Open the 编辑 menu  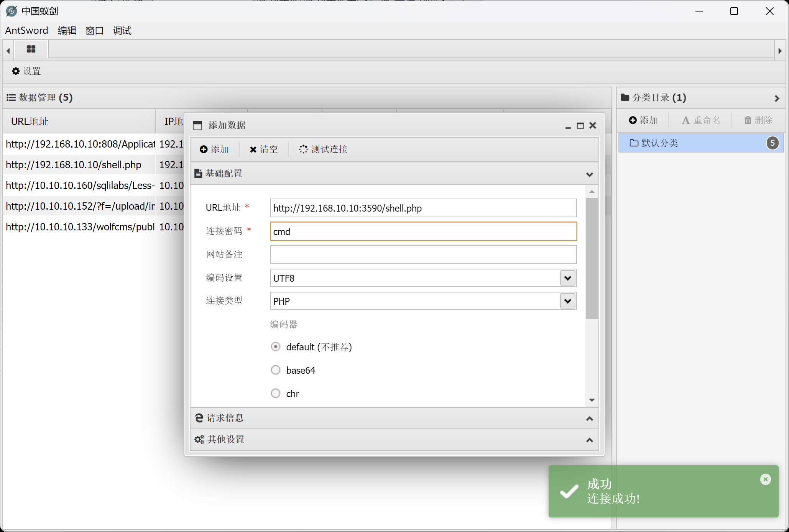67,31
